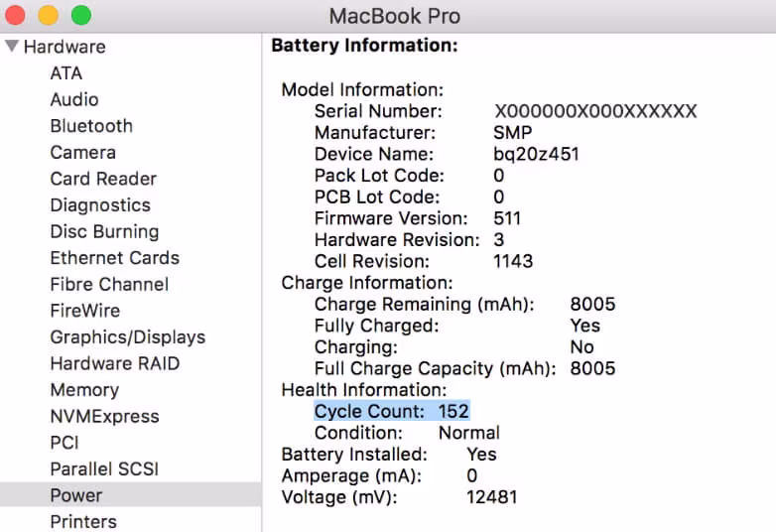Select ATA in the sidebar

66,73
